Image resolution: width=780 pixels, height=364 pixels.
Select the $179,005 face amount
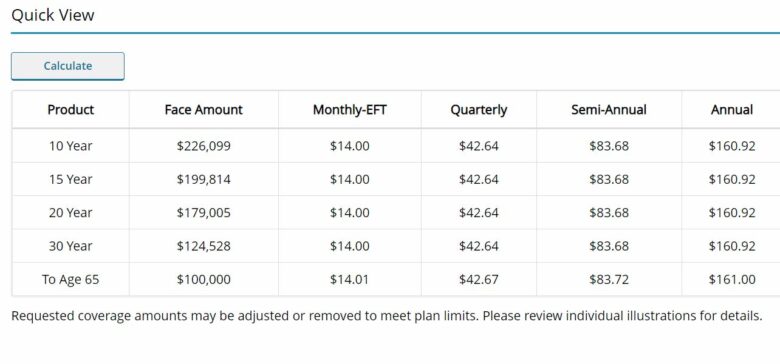coord(203,212)
